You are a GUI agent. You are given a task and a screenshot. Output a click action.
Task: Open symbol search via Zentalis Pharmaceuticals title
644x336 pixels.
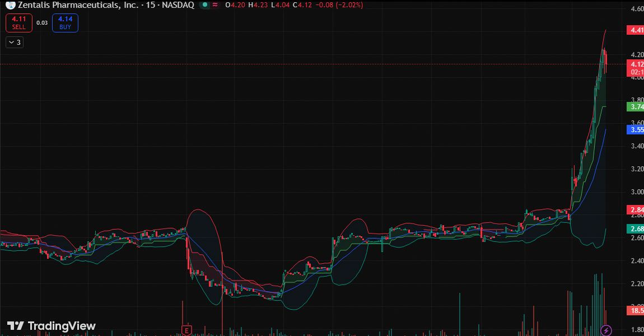pyautogui.click(x=78, y=5)
